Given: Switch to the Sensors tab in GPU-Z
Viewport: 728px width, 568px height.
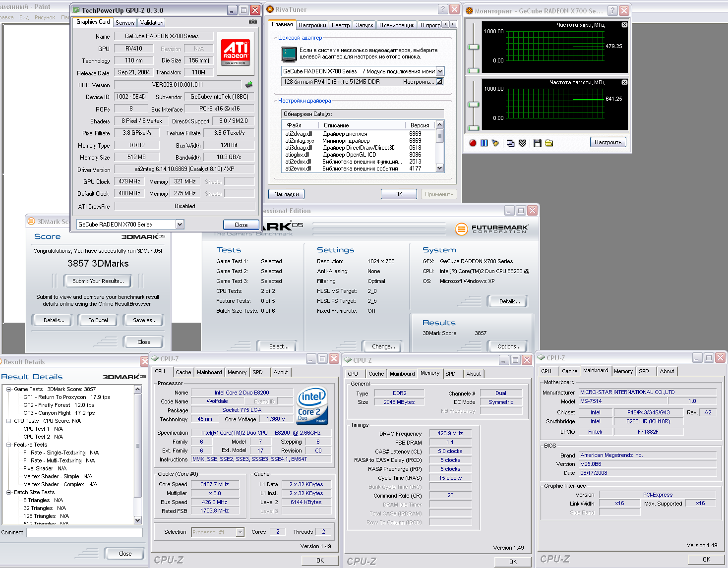Looking at the screenshot, I should pyautogui.click(x=125, y=23).
